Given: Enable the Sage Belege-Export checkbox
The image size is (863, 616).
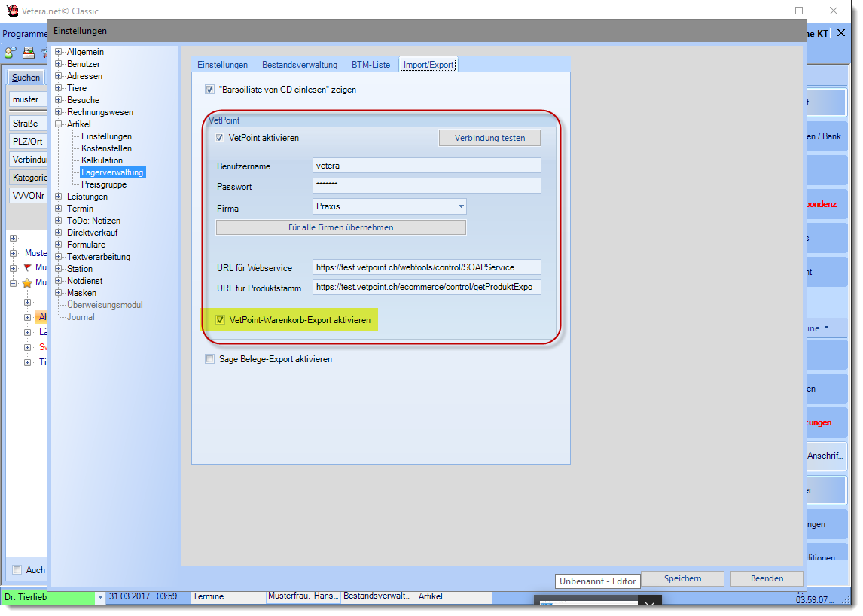Looking at the screenshot, I should pos(210,360).
